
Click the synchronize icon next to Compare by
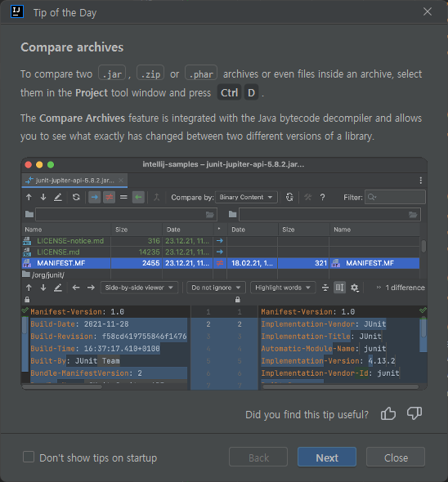[289, 198]
